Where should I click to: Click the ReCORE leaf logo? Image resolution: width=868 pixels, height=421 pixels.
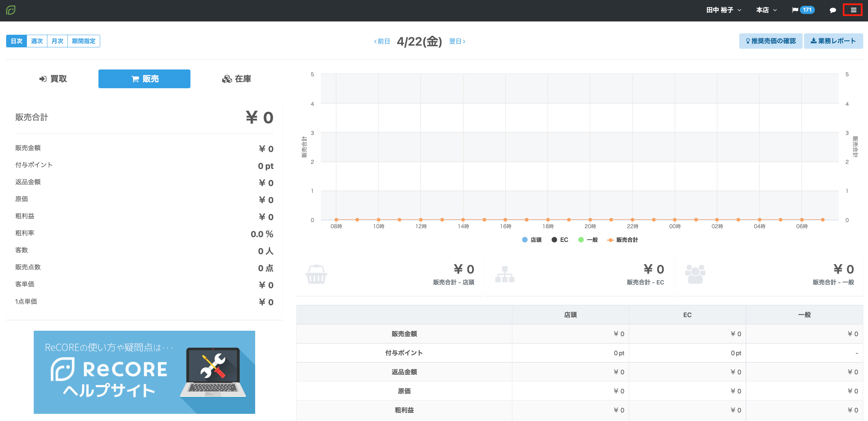click(x=11, y=10)
